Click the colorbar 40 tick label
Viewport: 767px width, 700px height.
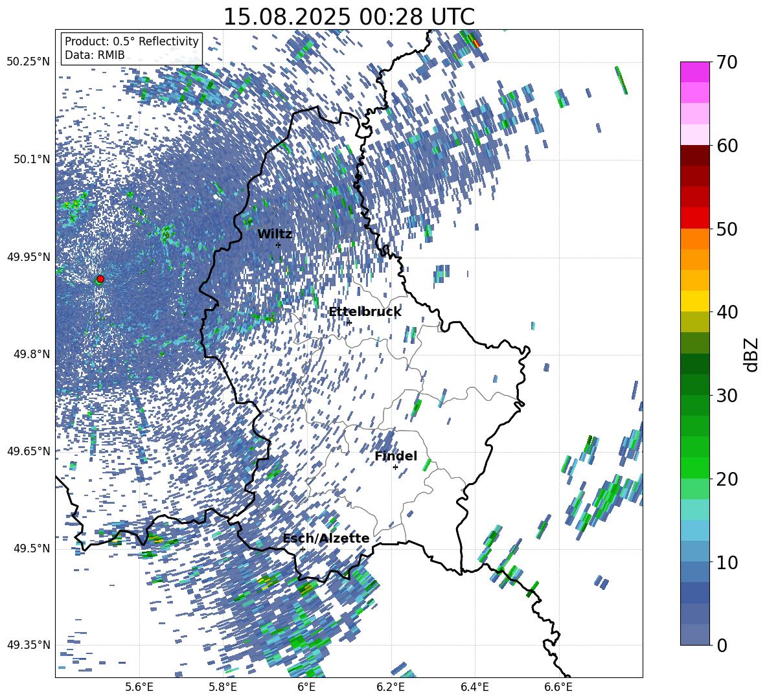click(x=727, y=312)
